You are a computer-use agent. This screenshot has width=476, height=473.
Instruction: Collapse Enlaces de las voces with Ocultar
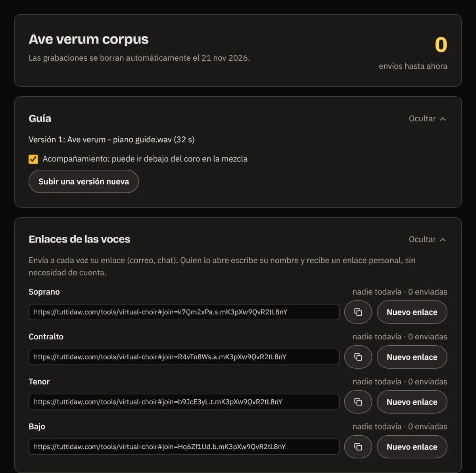(427, 239)
